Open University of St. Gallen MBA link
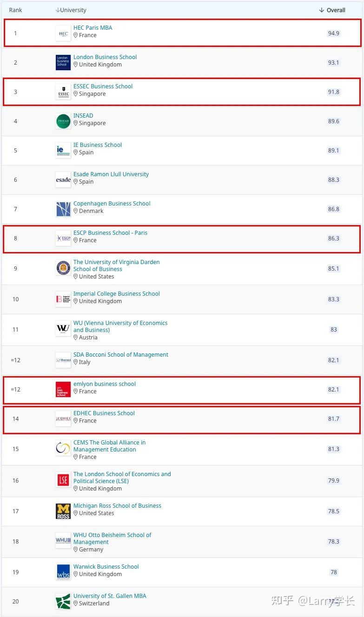Screen dimensions: 364x617 110,596
